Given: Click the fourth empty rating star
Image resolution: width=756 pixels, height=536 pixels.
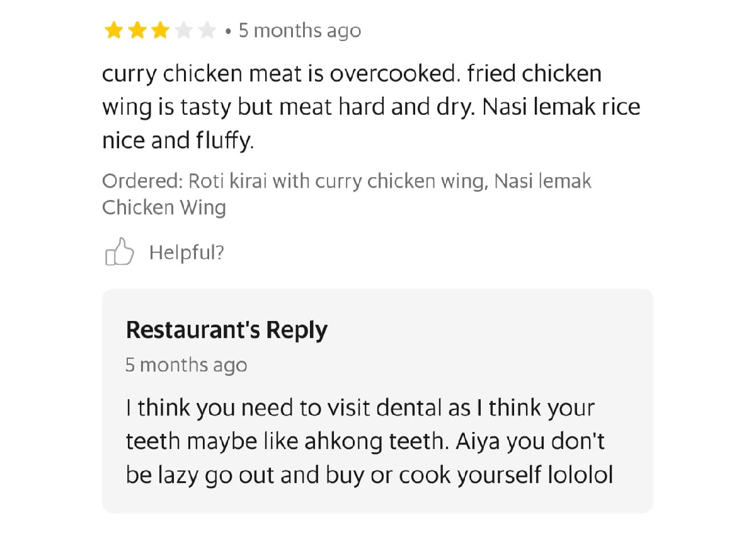Looking at the screenshot, I should pyautogui.click(x=183, y=30).
